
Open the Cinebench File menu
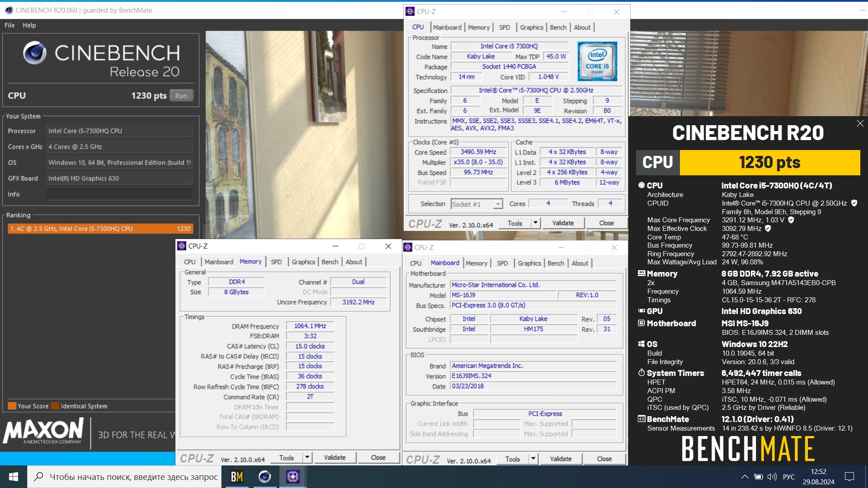9,25
